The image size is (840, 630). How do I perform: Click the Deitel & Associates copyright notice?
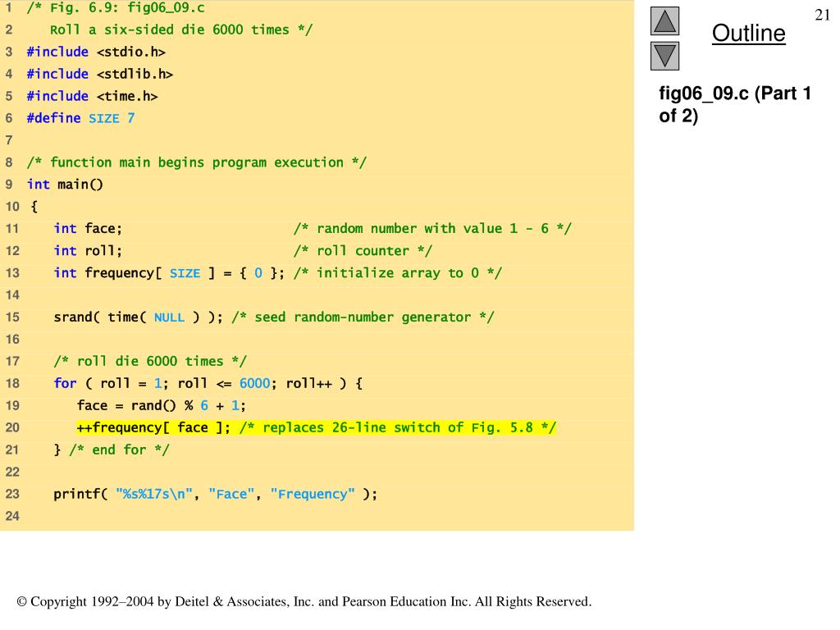304,601
